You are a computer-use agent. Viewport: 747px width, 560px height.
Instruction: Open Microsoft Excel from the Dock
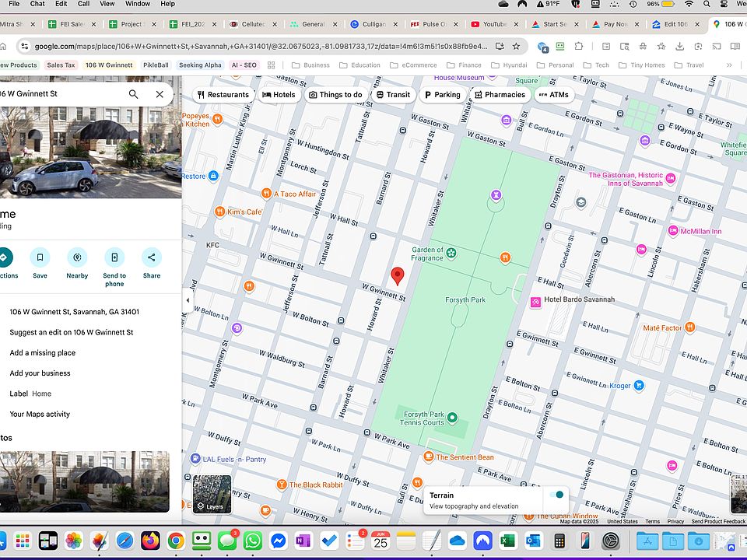pyautogui.click(x=507, y=541)
